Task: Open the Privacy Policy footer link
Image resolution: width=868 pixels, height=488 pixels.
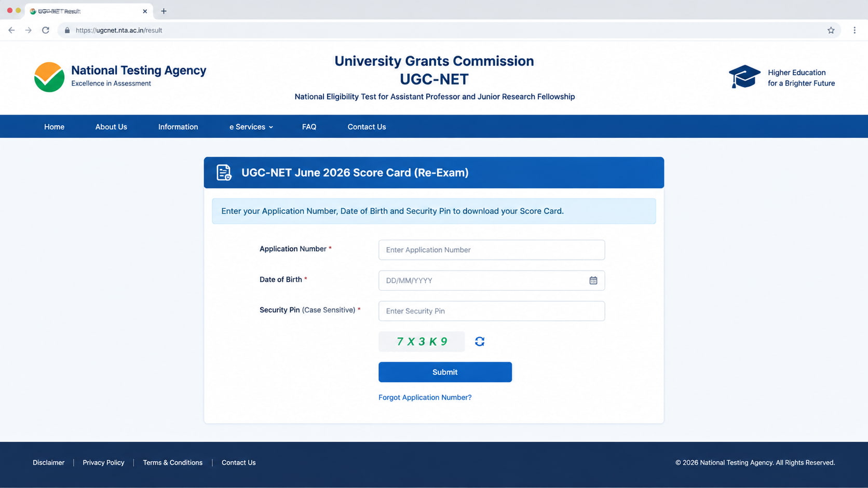Action: (103, 463)
